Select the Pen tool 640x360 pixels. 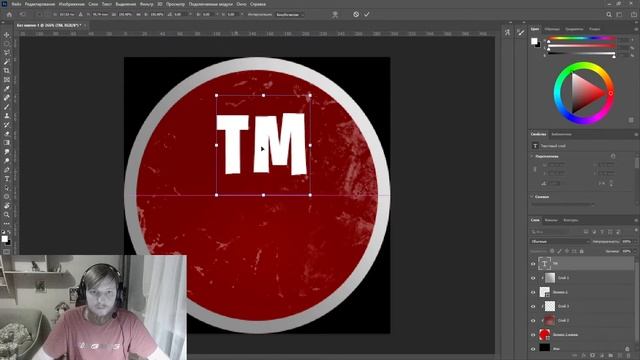[7, 170]
